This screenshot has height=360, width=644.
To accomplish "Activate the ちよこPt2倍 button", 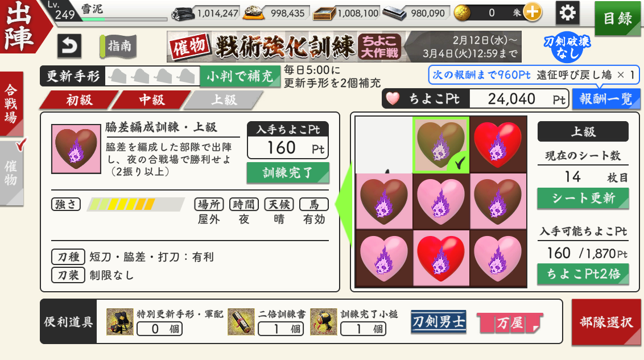I will (x=583, y=274).
